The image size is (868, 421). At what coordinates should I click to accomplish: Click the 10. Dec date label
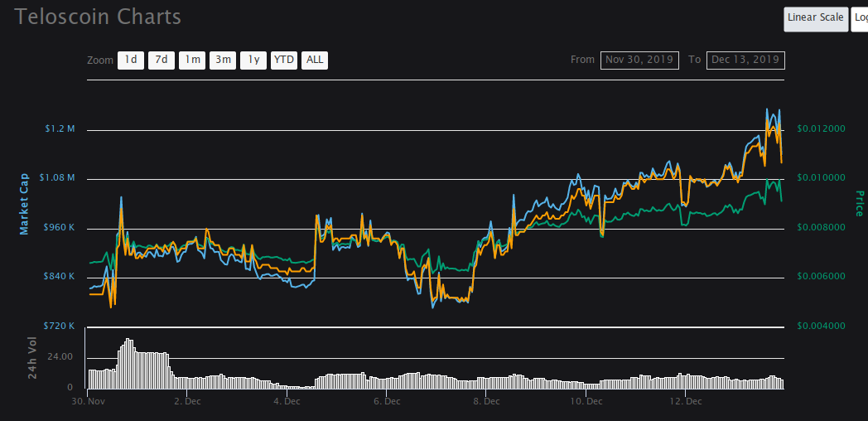(x=586, y=400)
